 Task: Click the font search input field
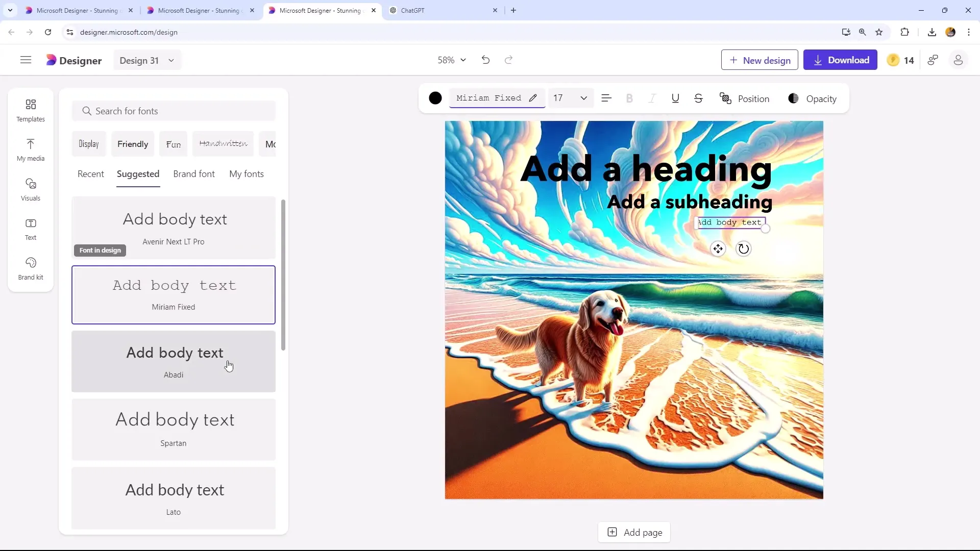click(178, 111)
